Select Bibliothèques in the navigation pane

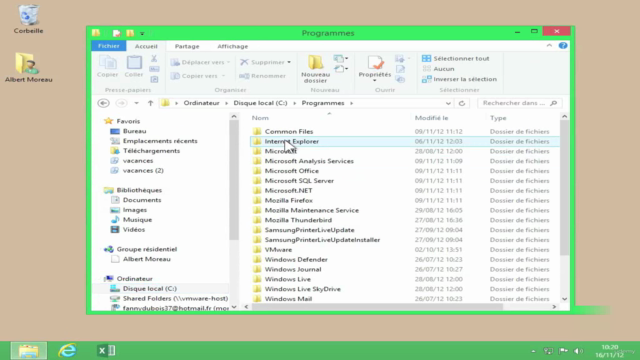(x=139, y=190)
